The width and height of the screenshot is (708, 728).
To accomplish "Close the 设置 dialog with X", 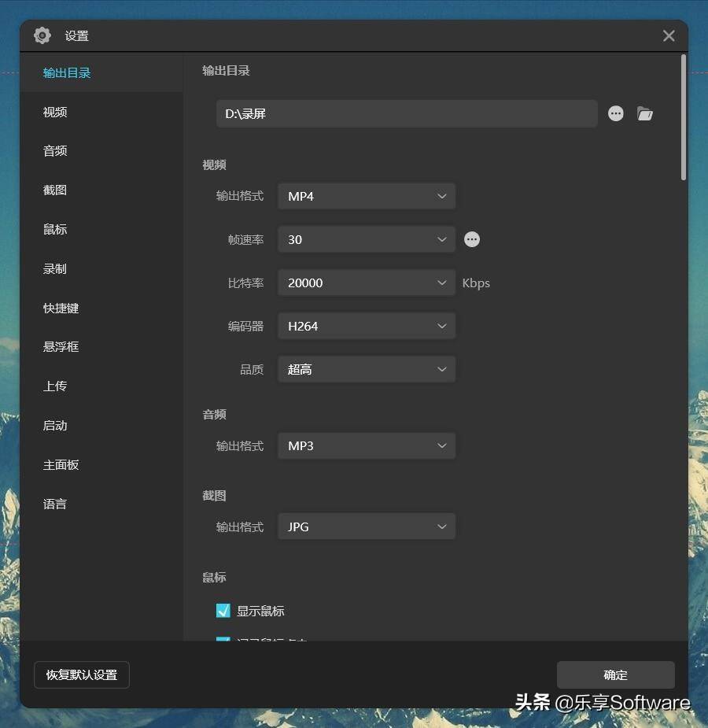I will [x=669, y=35].
